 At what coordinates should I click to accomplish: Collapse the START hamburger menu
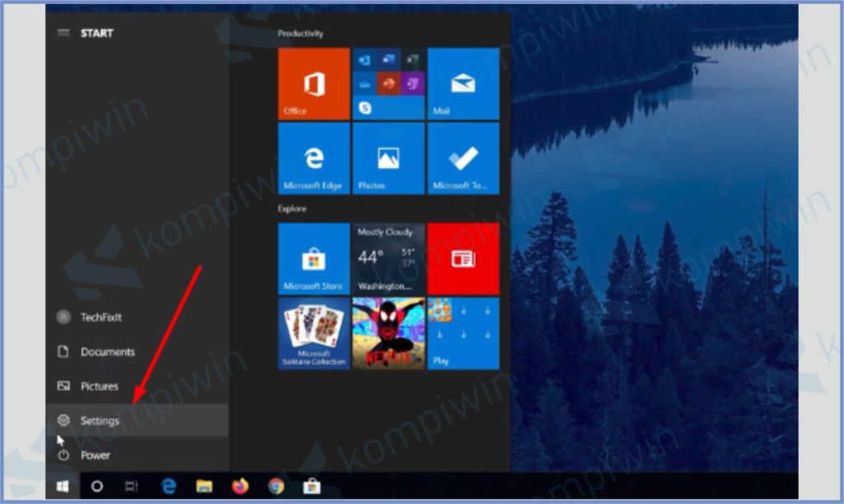63,33
